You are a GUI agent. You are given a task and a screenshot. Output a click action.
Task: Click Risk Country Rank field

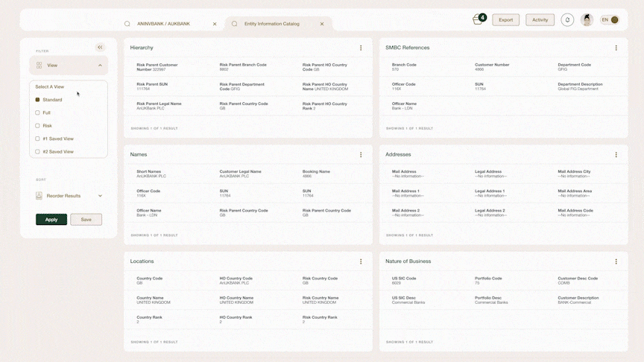tap(320, 320)
